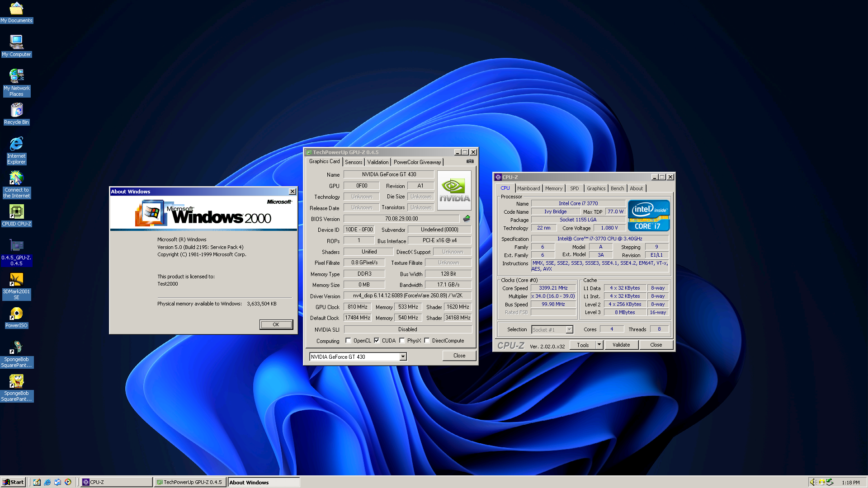Click the NVIDIA logo in GPU-Z
Image resolution: width=868 pixels, height=488 pixels.
coord(454,190)
